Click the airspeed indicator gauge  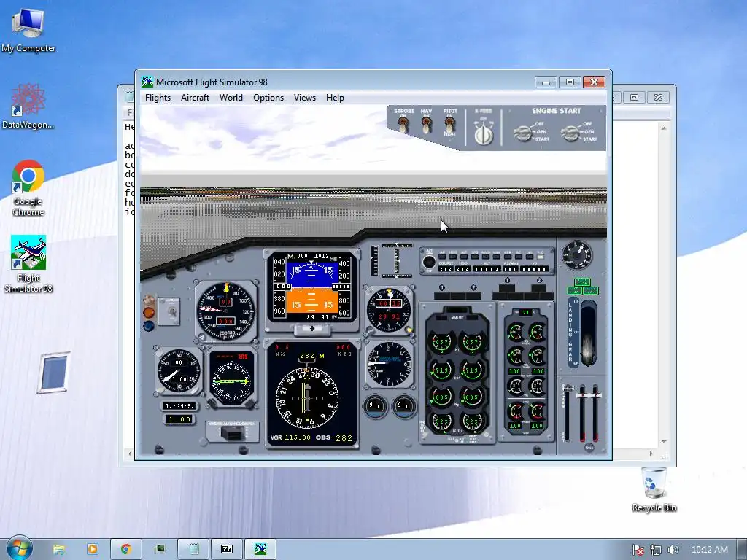[226, 312]
